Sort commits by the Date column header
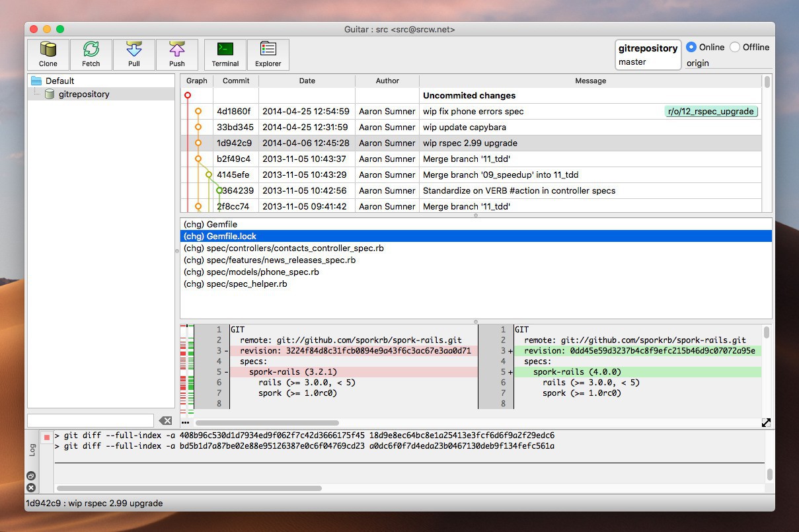The width and height of the screenshot is (799, 532). tap(307, 81)
